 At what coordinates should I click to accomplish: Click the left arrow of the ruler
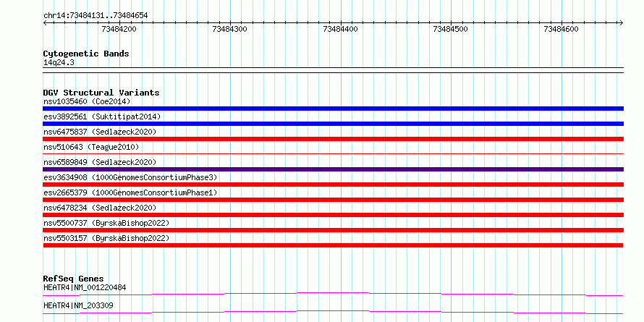point(45,23)
